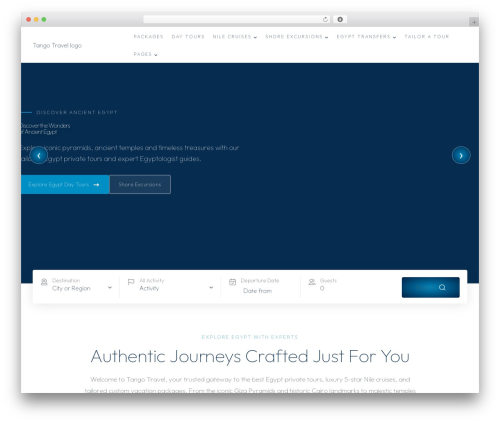The height and width of the screenshot is (423, 500).
Task: Open the Activity dropdown selector
Action: tap(176, 288)
